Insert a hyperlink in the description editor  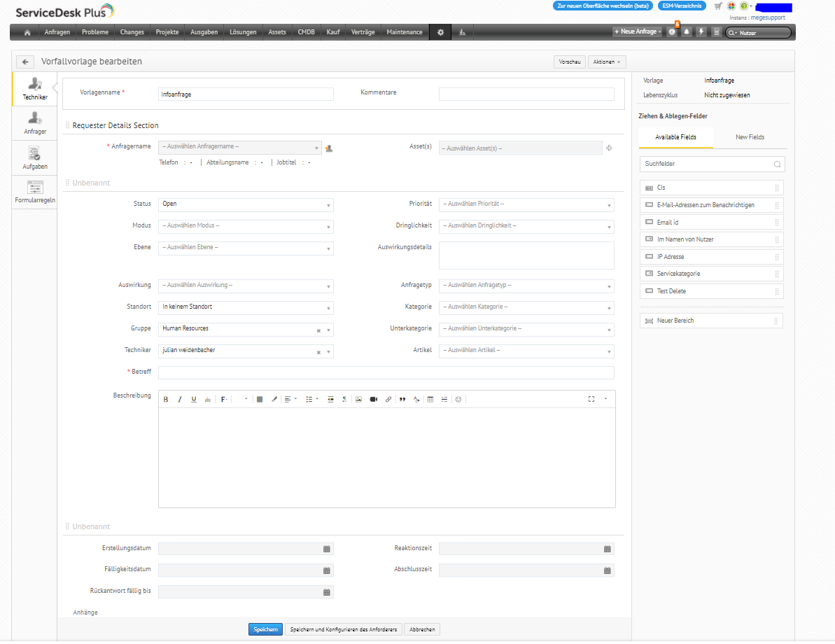point(388,400)
